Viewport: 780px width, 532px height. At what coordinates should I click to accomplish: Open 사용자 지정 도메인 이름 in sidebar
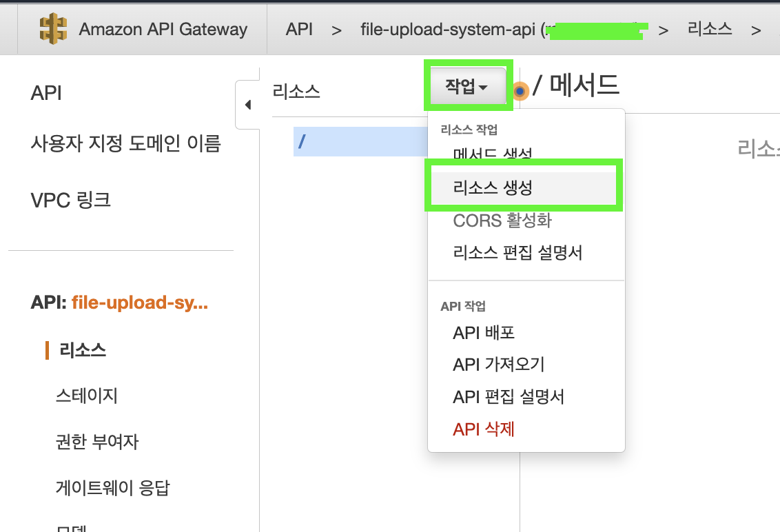click(x=126, y=143)
